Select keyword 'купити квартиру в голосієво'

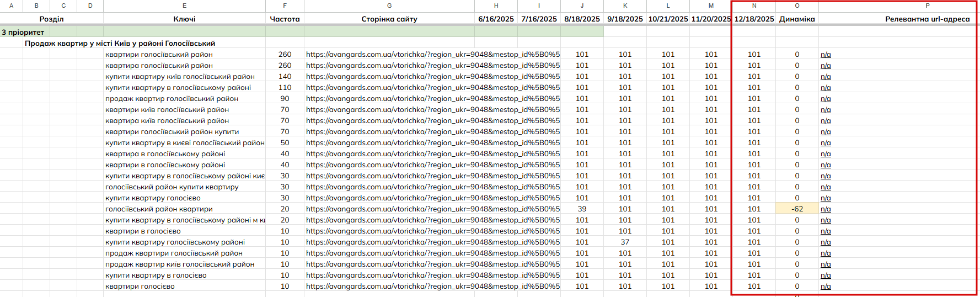[x=156, y=275]
